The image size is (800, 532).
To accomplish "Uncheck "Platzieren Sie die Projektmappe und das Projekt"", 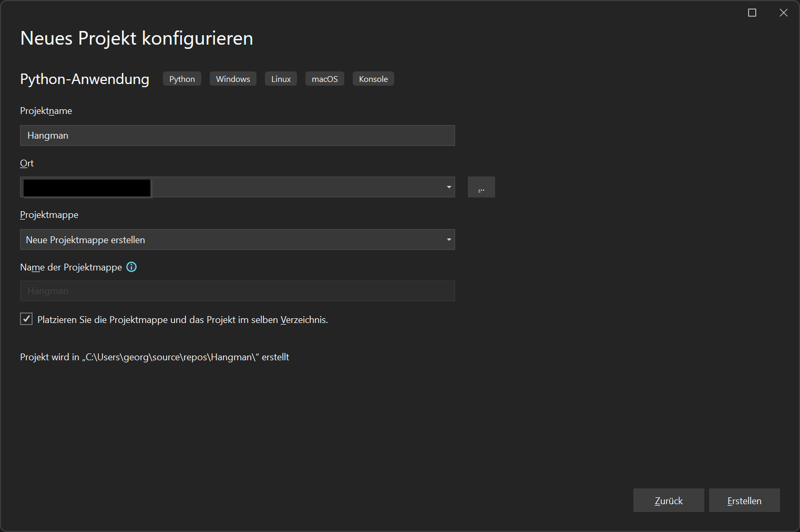I will coord(26,319).
